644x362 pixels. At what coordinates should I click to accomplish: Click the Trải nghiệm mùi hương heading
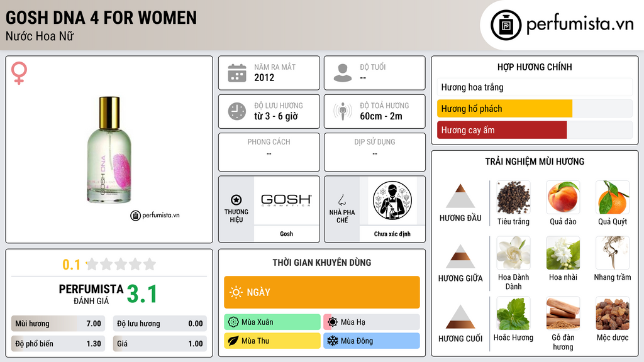click(x=535, y=162)
